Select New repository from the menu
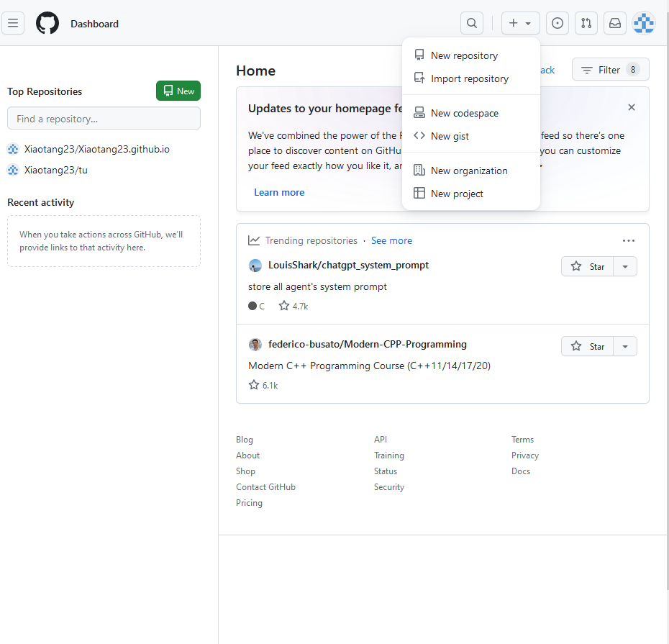This screenshot has width=669, height=644. tap(471, 55)
